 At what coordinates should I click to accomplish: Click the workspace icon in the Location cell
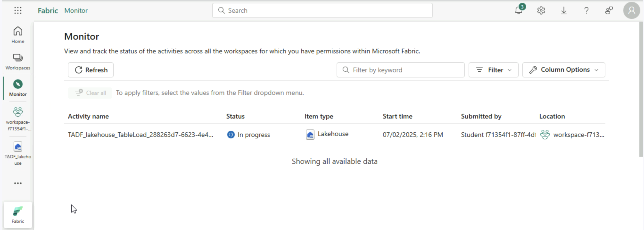545,135
